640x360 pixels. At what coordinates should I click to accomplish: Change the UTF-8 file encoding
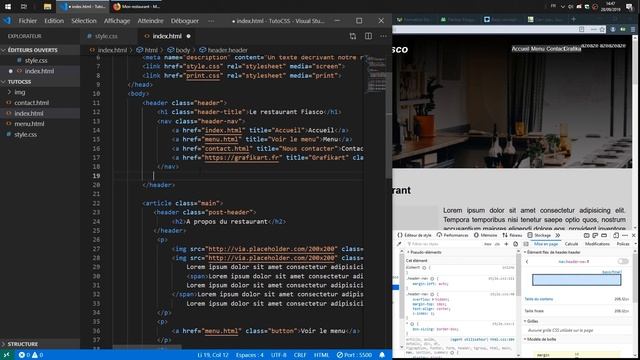pyautogui.click(x=279, y=355)
